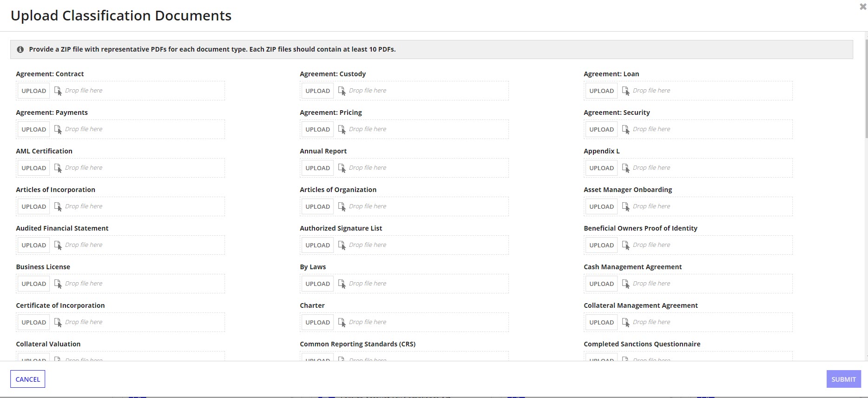Viewport: 868px width, 398px height.
Task: Click UPLOAD under Agreement: Custody
Action: pos(318,91)
